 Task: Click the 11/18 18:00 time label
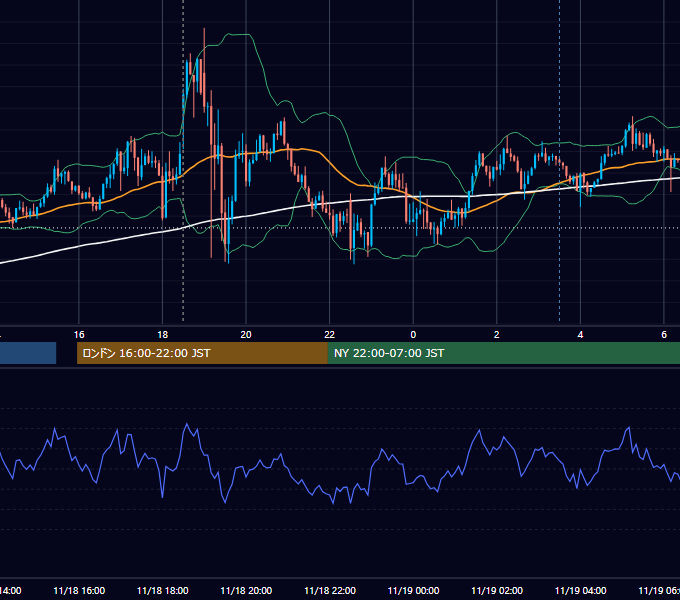tap(163, 590)
